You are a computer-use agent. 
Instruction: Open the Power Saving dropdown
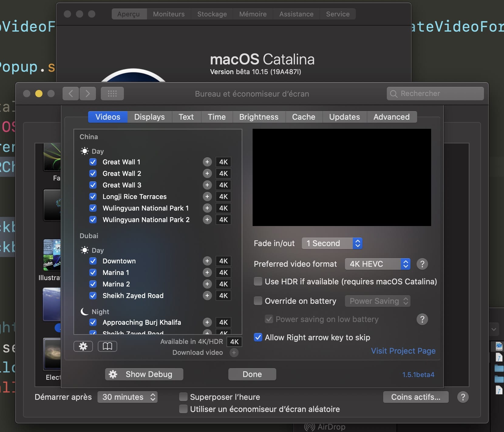coord(378,301)
